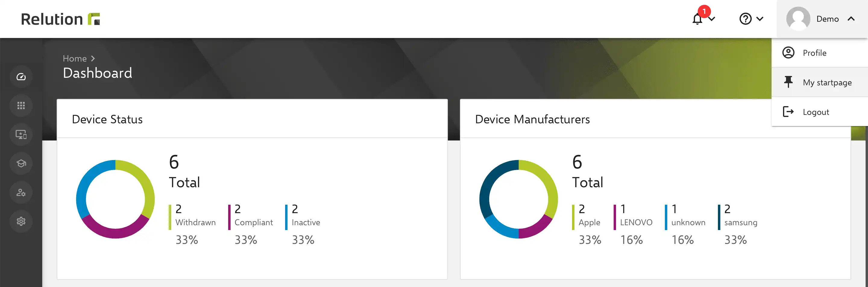Screen dimensions: 868x287
Task: Click the purple color bar beside Compliant
Action: pos(229,217)
